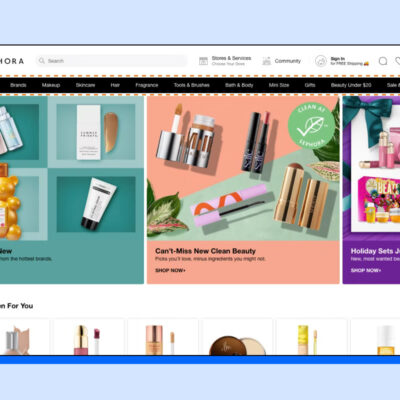
Task: Open the purple Holiday Sets banner image
Action: tap(371, 168)
